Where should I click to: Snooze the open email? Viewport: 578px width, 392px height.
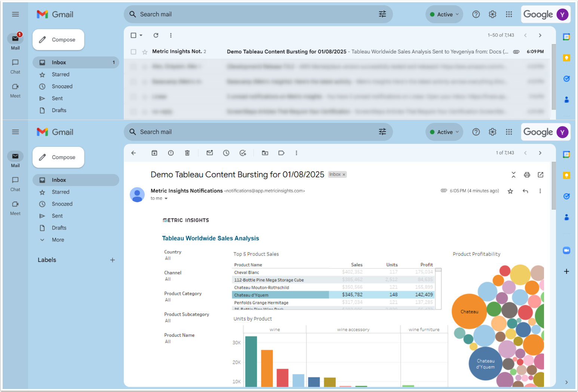click(x=226, y=153)
